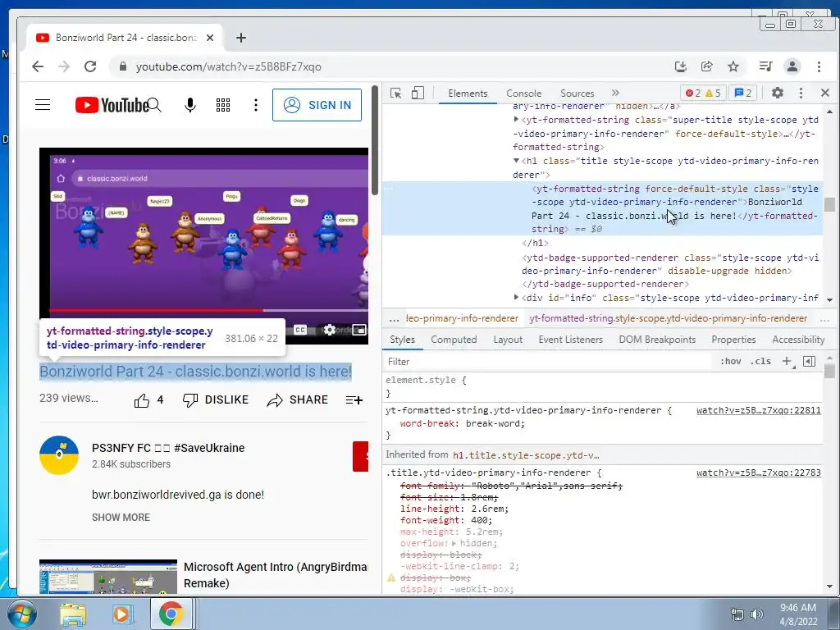Click SHOW MORE under description
This screenshot has height=630, width=840.
tap(121, 518)
